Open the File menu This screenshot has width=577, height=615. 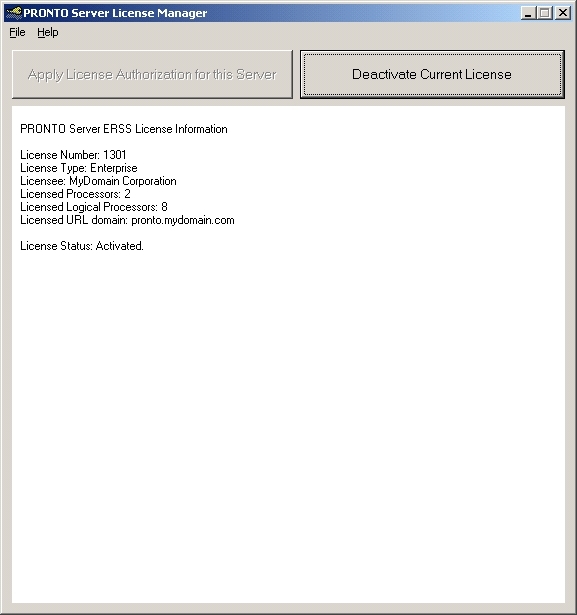pyautogui.click(x=17, y=32)
